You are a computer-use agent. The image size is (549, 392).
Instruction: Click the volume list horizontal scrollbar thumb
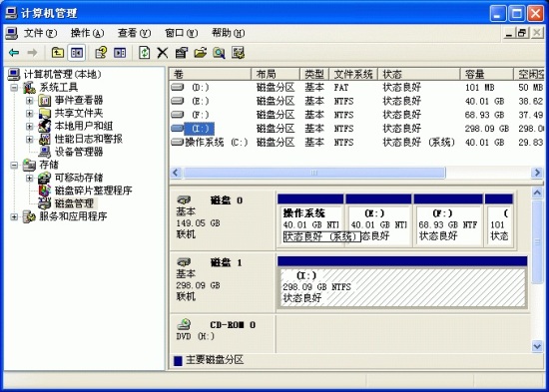[314, 173]
